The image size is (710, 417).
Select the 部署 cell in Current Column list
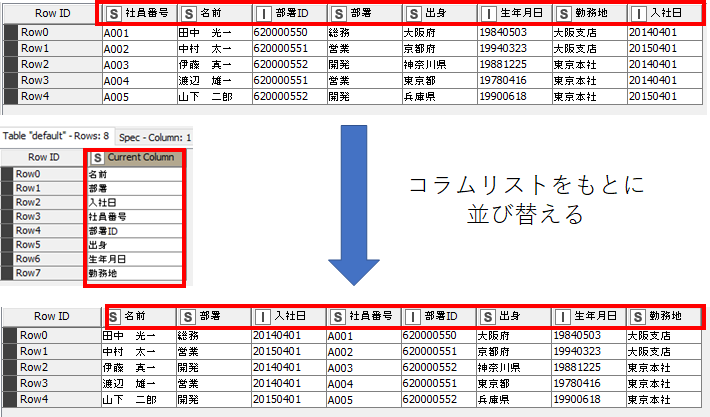(135, 188)
